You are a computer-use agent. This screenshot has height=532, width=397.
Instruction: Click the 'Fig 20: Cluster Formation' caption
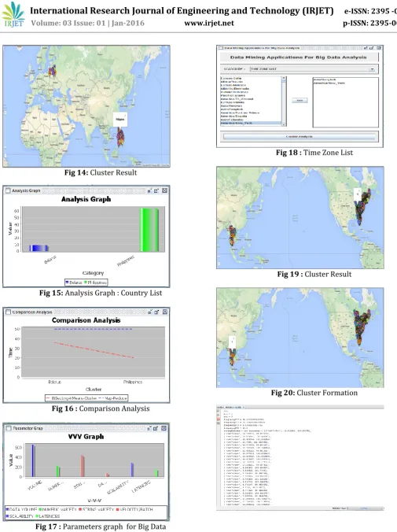314,393
